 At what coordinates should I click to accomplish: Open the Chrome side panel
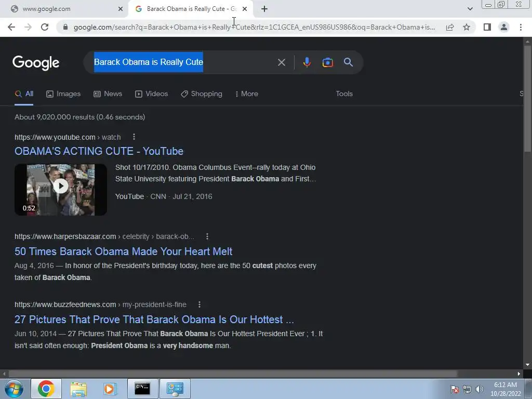[487, 27]
